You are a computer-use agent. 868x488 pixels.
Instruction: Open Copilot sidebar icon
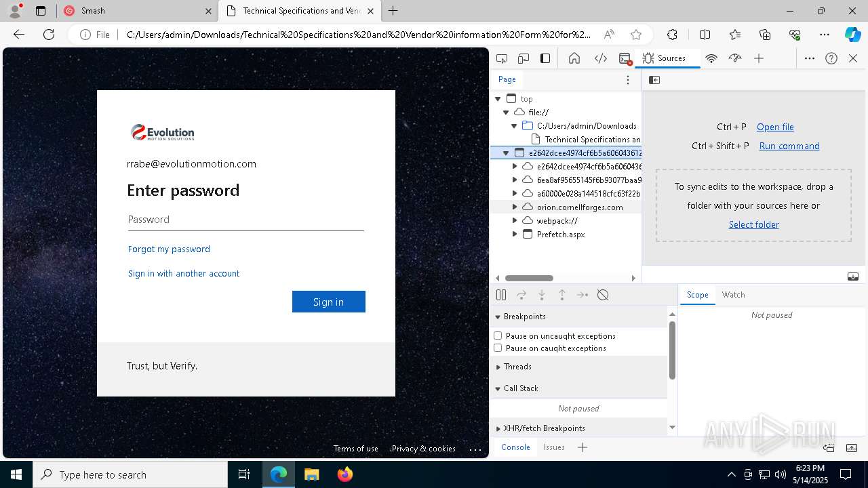click(x=852, y=35)
